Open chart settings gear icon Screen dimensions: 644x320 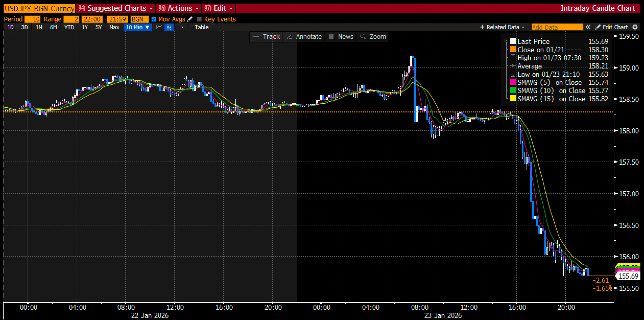point(635,27)
